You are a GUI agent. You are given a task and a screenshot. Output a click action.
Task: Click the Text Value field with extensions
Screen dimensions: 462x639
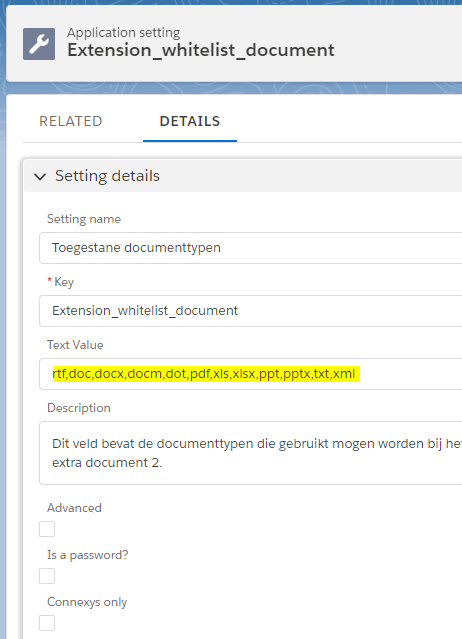251,374
